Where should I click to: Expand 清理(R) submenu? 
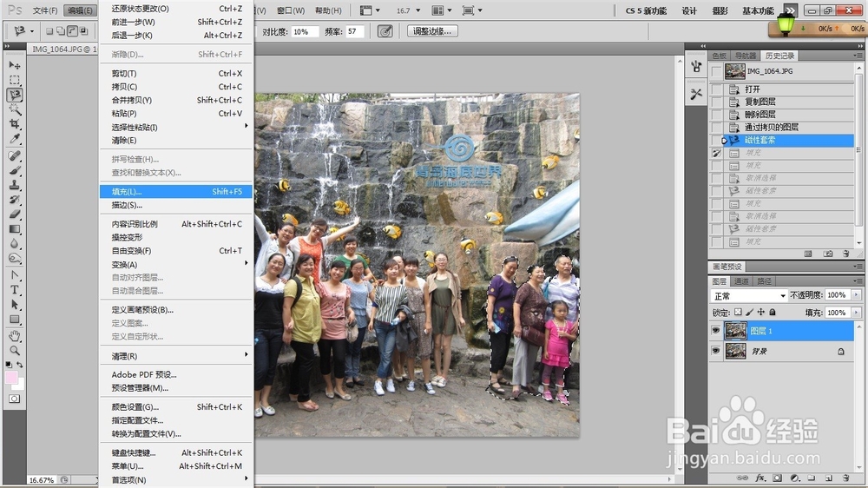pyautogui.click(x=175, y=356)
